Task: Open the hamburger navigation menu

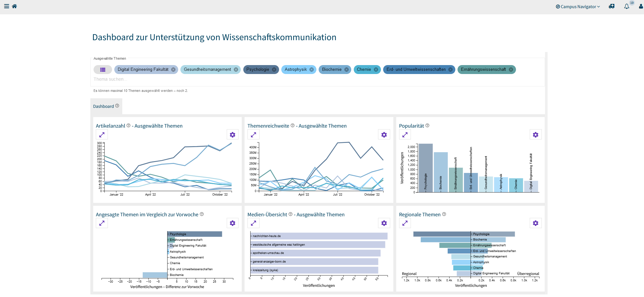Action: tap(6, 6)
